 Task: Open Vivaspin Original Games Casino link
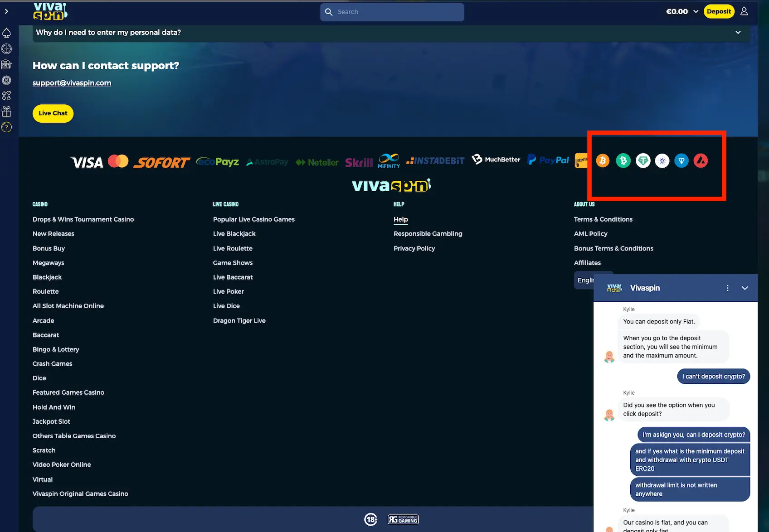click(x=80, y=494)
